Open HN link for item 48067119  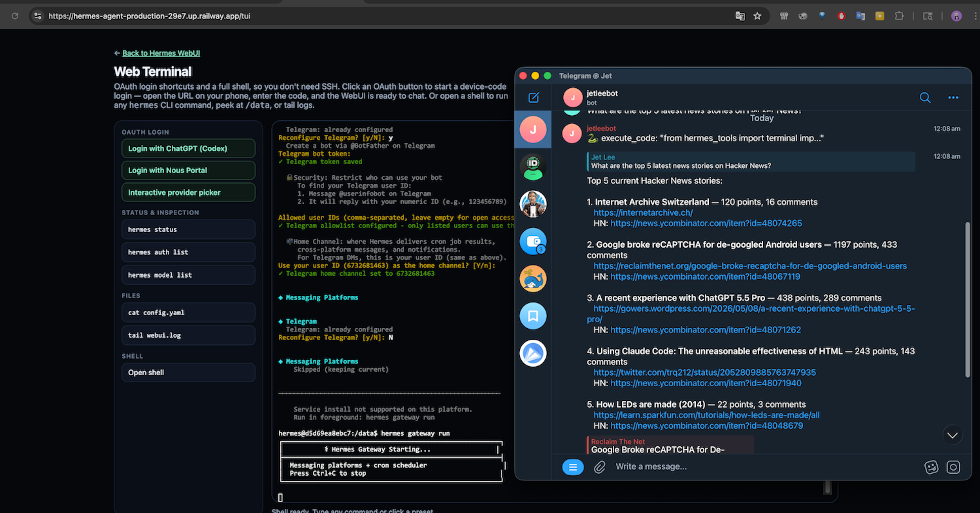pos(705,277)
